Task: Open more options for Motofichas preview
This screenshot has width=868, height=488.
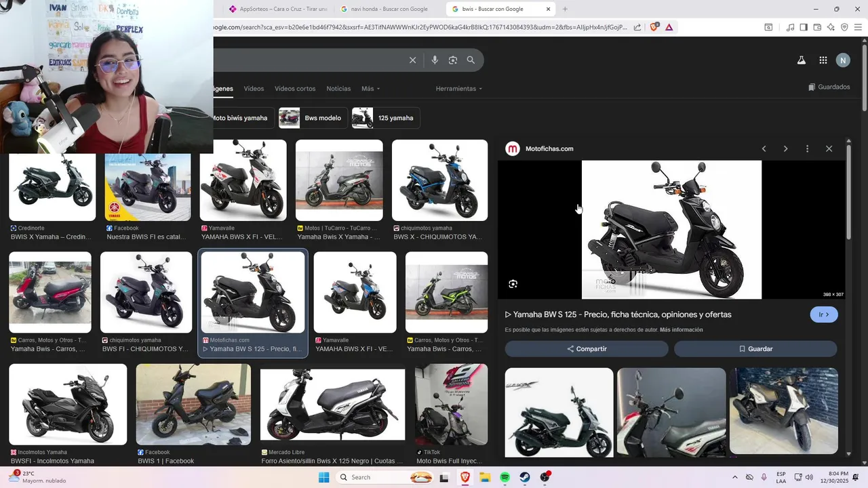Action: 807,148
